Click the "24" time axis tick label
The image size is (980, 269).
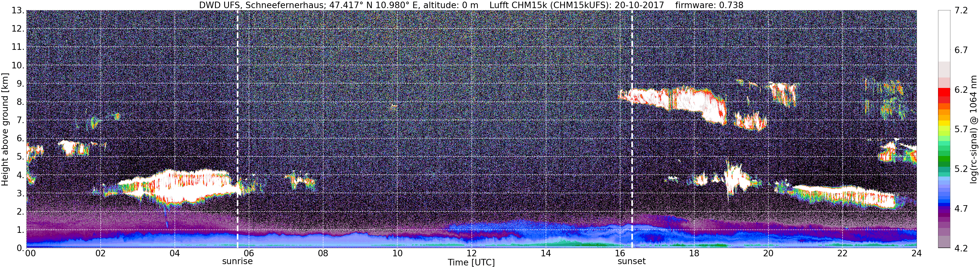point(917,253)
